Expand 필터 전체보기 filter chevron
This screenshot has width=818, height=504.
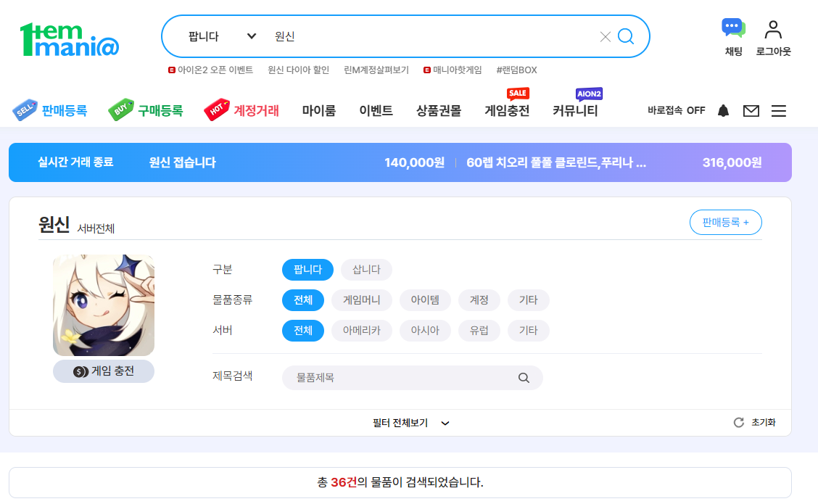[445, 423]
